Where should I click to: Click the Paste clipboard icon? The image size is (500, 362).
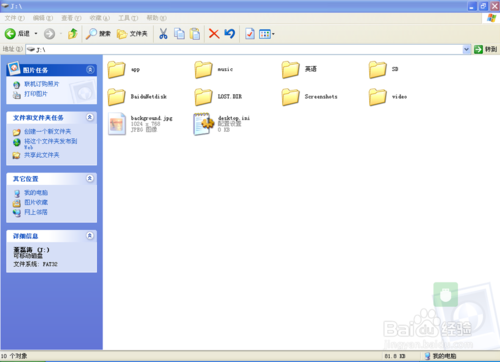point(195,34)
